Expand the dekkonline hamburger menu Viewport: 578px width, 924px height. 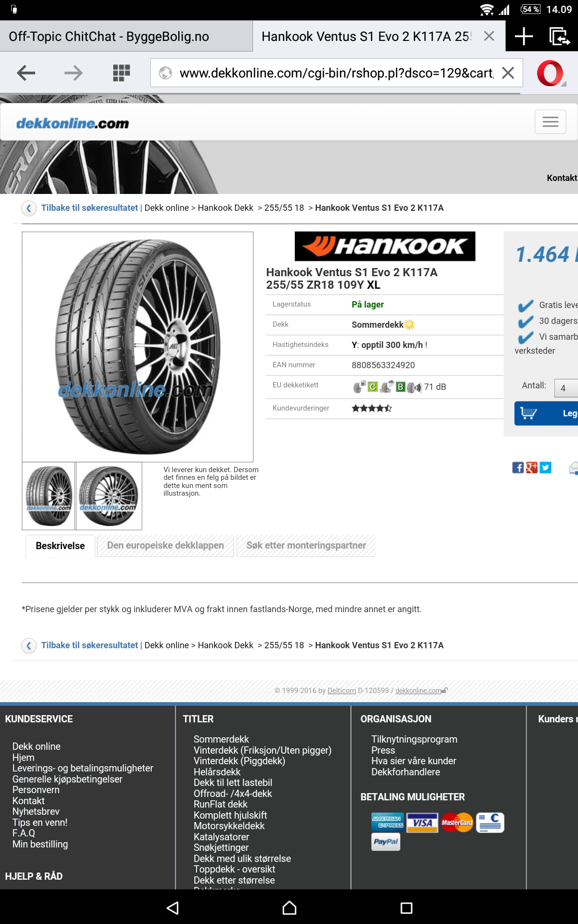tap(551, 122)
